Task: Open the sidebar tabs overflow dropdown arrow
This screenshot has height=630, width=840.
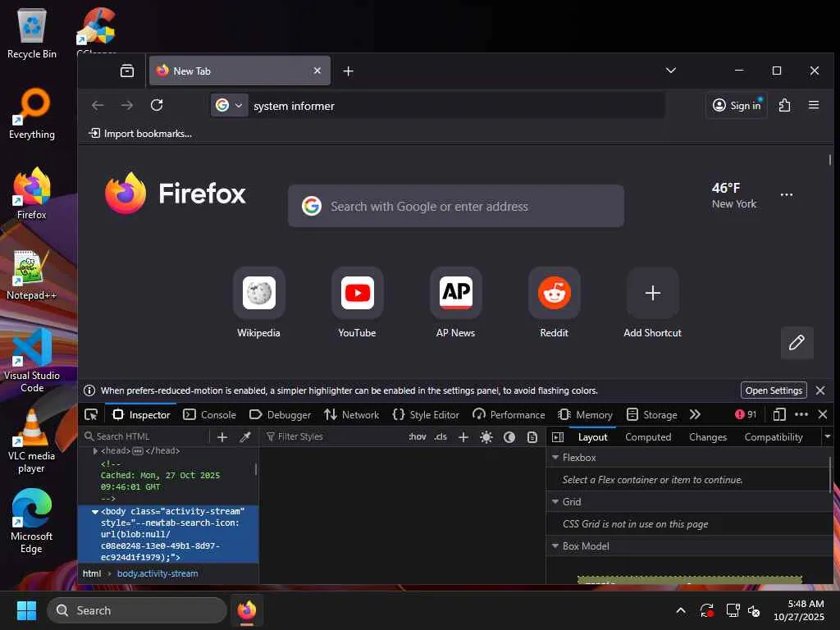Action: [x=828, y=436]
